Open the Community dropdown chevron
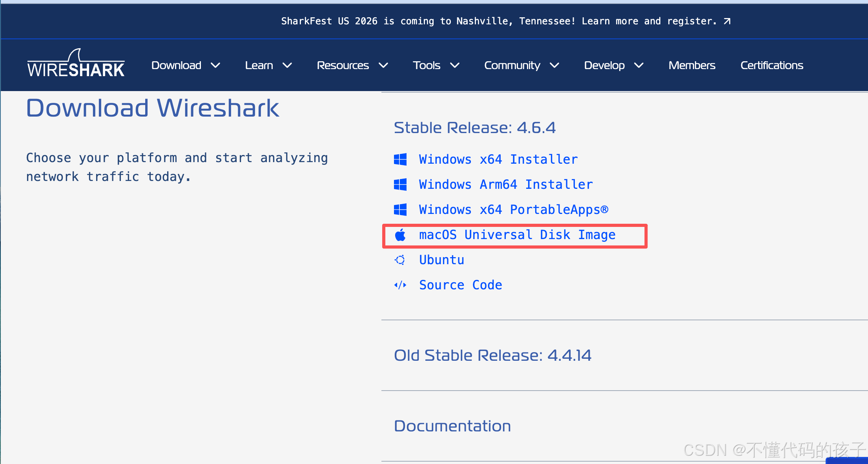Viewport: 868px width, 464px height. click(x=554, y=66)
